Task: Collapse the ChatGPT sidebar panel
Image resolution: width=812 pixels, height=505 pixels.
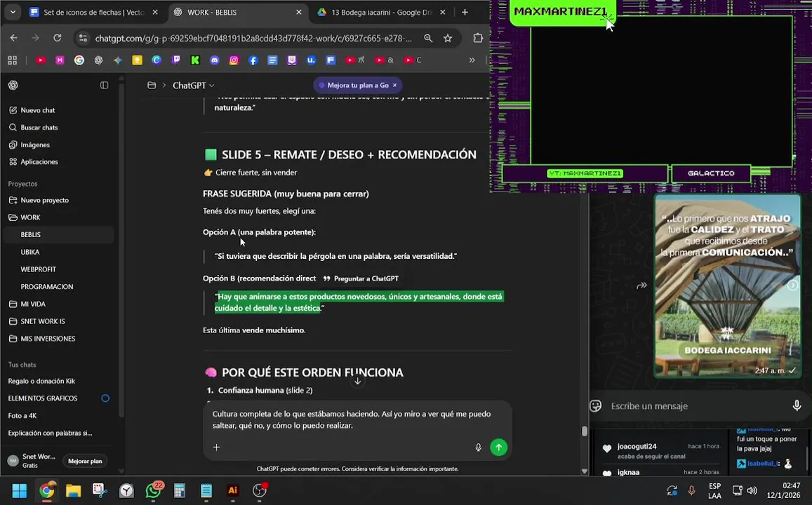Action: coord(104,86)
